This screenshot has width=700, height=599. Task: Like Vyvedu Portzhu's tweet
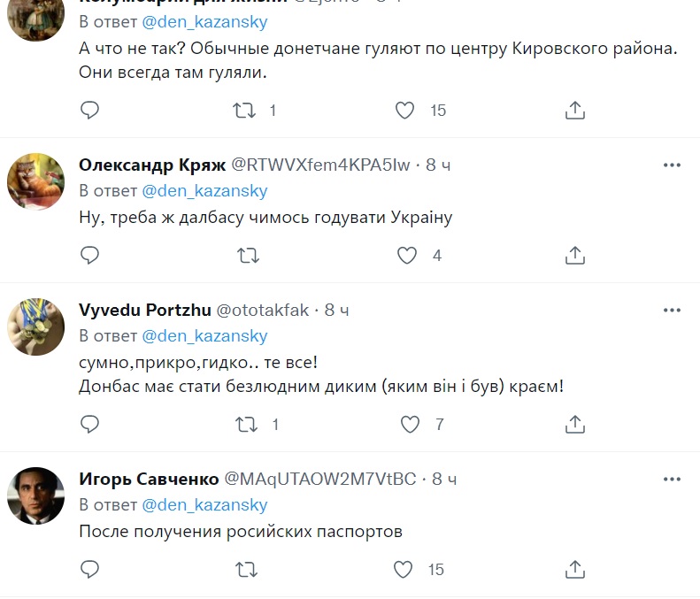coord(409,425)
